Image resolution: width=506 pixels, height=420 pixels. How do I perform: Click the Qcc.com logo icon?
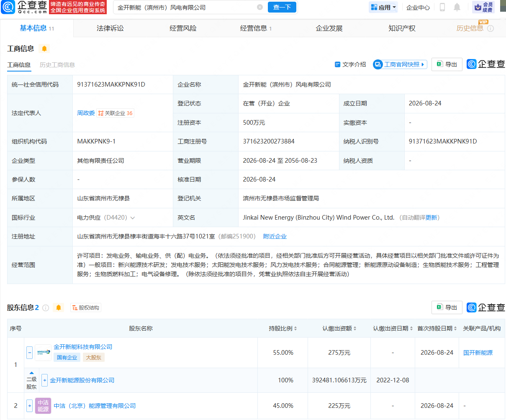[8, 7]
